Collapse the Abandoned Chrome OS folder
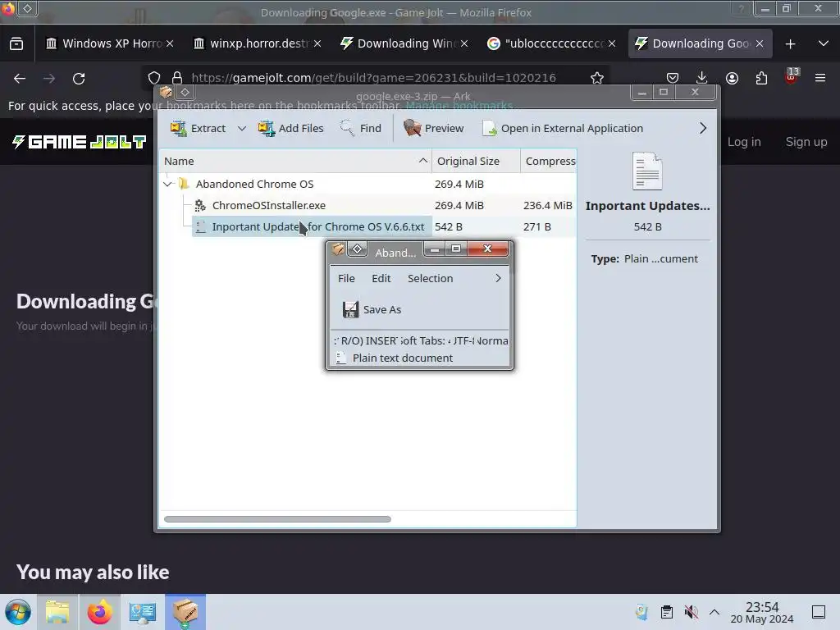This screenshot has height=630, width=840. click(167, 185)
